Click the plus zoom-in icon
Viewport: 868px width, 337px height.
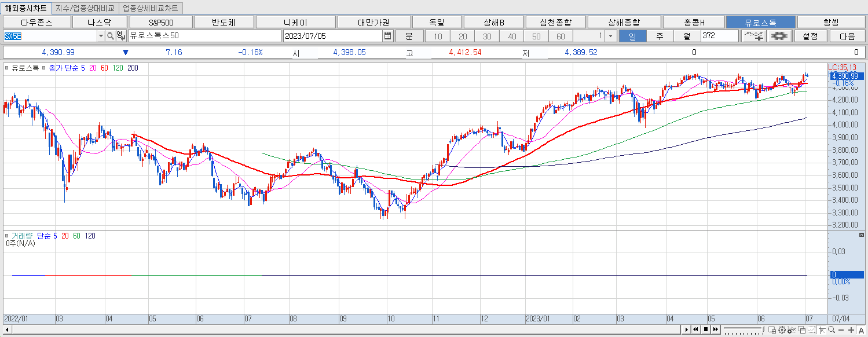[851, 330]
